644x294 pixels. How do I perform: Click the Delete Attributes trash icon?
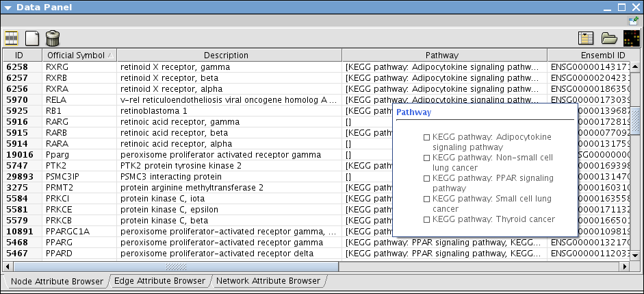pos(52,38)
